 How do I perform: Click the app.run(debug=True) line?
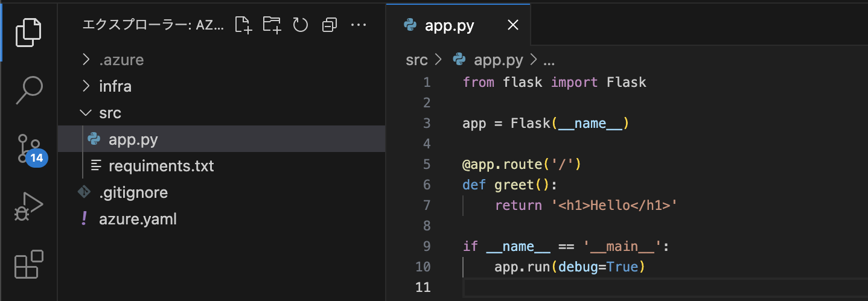click(570, 267)
